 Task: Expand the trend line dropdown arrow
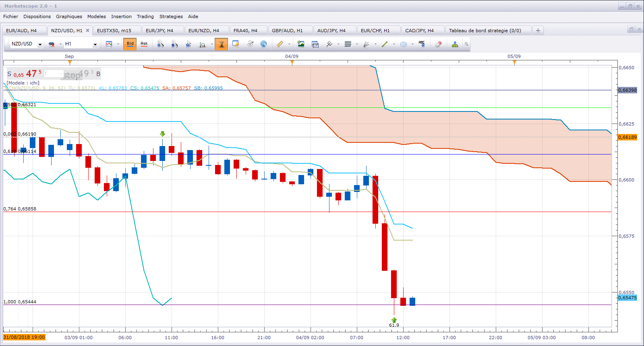coord(394,44)
